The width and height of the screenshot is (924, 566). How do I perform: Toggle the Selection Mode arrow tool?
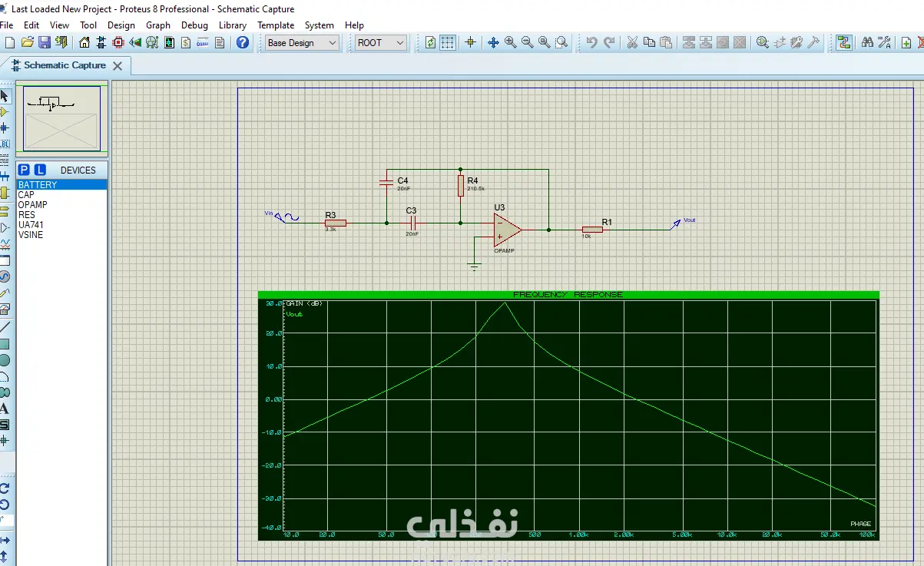click(x=5, y=96)
